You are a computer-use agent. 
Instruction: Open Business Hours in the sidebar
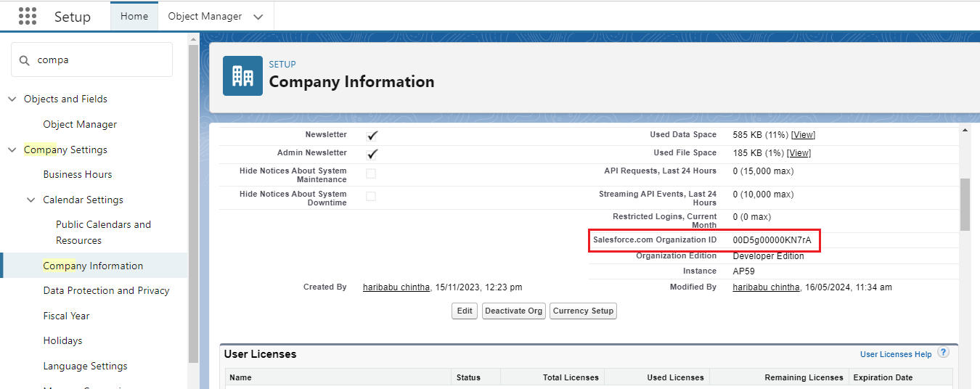coord(78,174)
